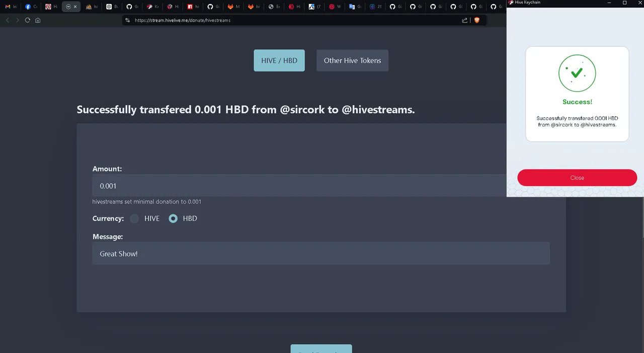Click the 'Successfully transfered 0.001 HBD' heading
Screen dimensions: 644x353
[x=246, y=110]
